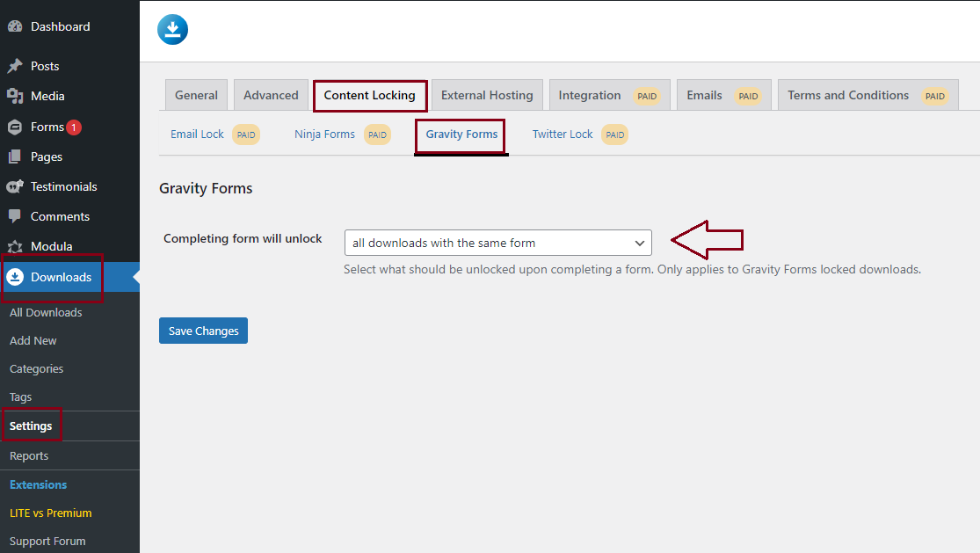Image resolution: width=980 pixels, height=553 pixels.
Task: Open the Downloads Reports submenu item
Action: tap(29, 455)
